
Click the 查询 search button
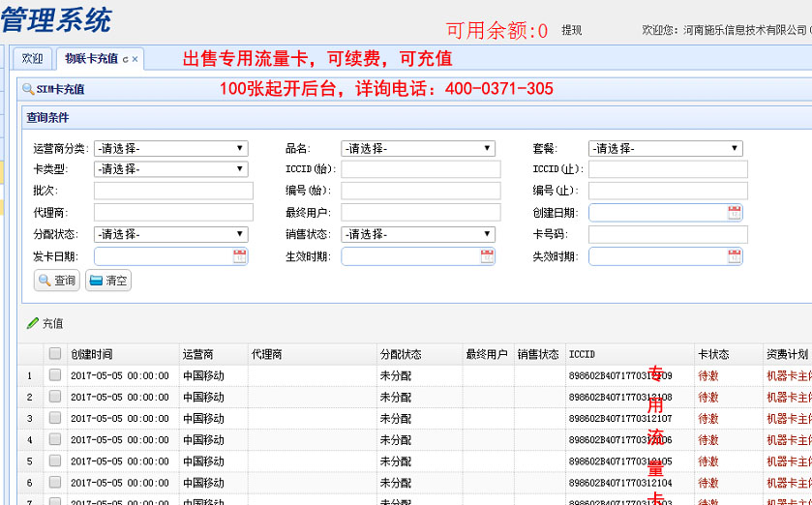coord(57,281)
